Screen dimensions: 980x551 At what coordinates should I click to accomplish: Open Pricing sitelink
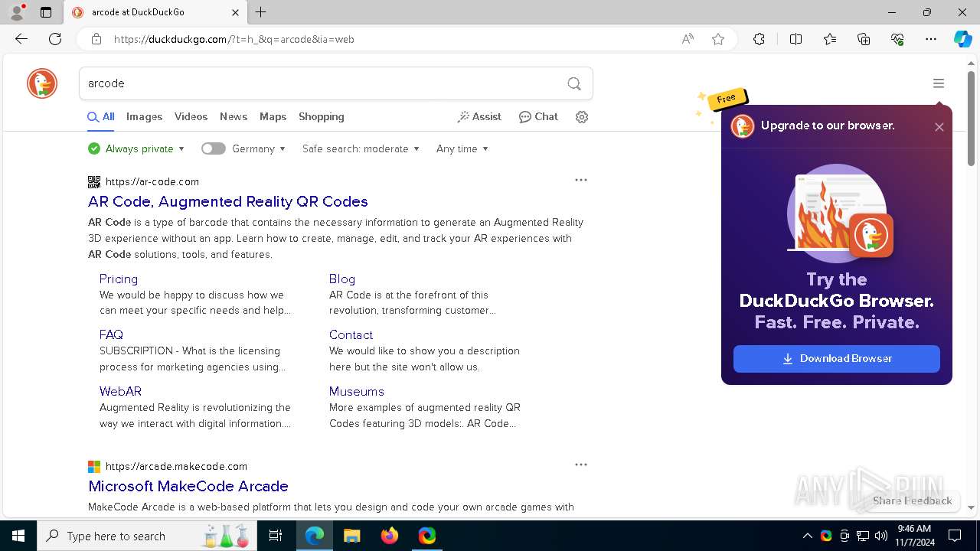(119, 279)
